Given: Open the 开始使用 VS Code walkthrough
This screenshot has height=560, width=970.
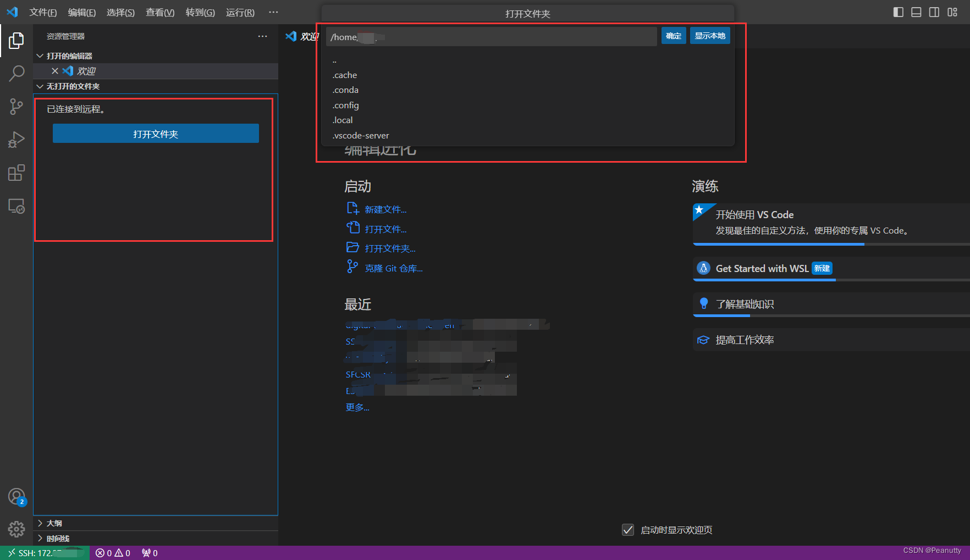Looking at the screenshot, I should point(831,223).
